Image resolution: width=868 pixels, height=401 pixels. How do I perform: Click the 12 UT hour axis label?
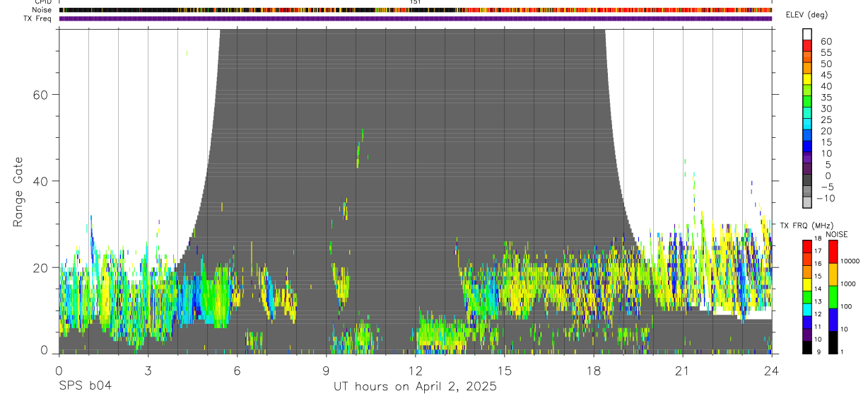pos(416,371)
